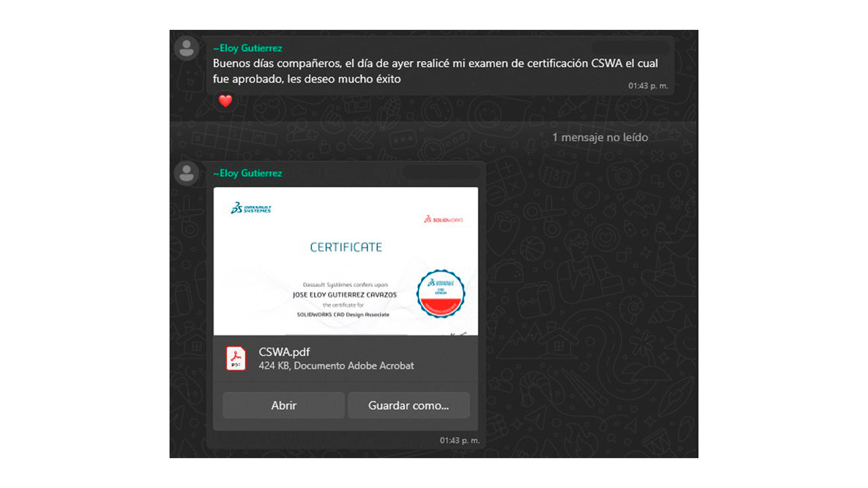Click the ~Eloy Gutierrez name above the PDF
The width and height of the screenshot is (868, 488).
(248, 173)
